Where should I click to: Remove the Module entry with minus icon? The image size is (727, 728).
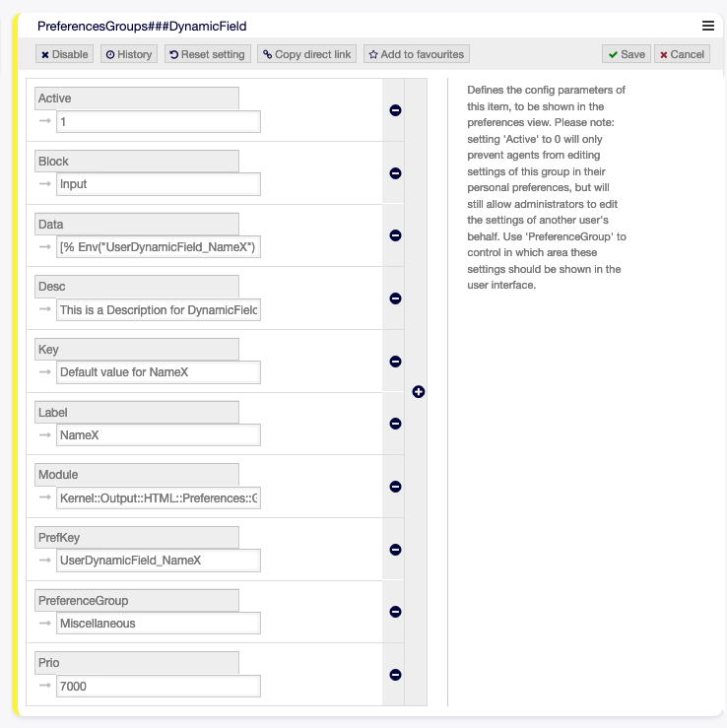tap(395, 486)
